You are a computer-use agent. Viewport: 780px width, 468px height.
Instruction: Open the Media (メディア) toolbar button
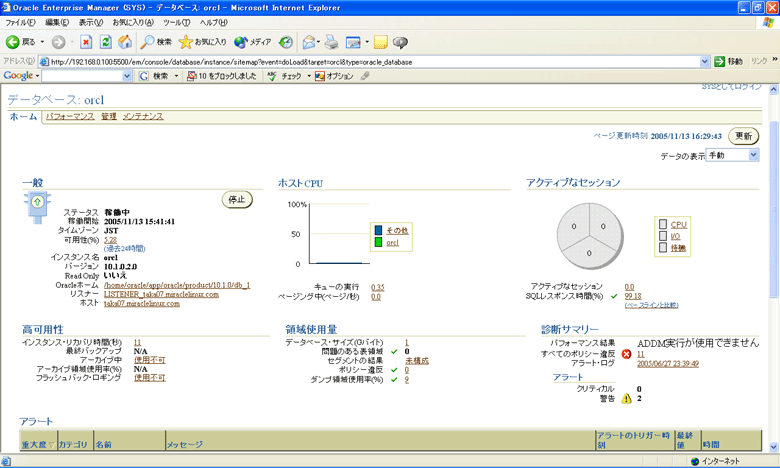tap(253, 42)
